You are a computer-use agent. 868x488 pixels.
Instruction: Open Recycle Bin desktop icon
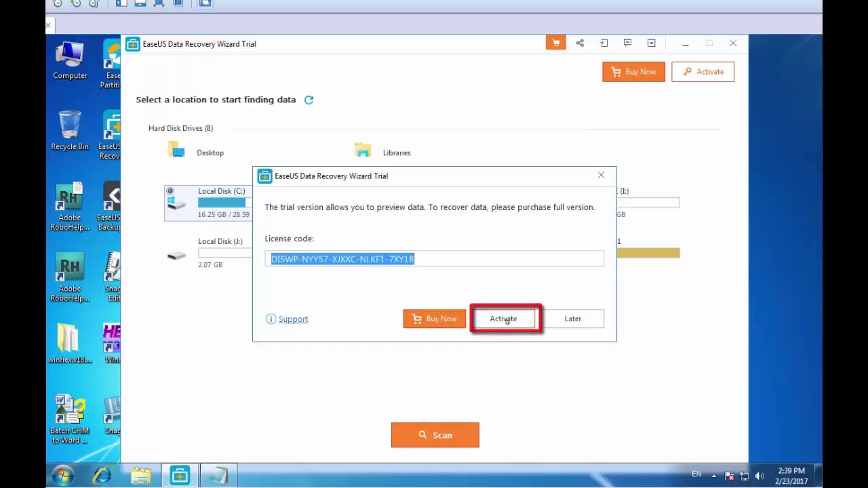(70, 130)
